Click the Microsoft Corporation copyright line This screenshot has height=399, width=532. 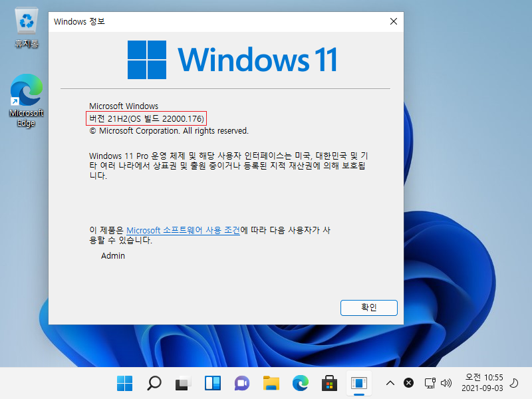(x=169, y=131)
